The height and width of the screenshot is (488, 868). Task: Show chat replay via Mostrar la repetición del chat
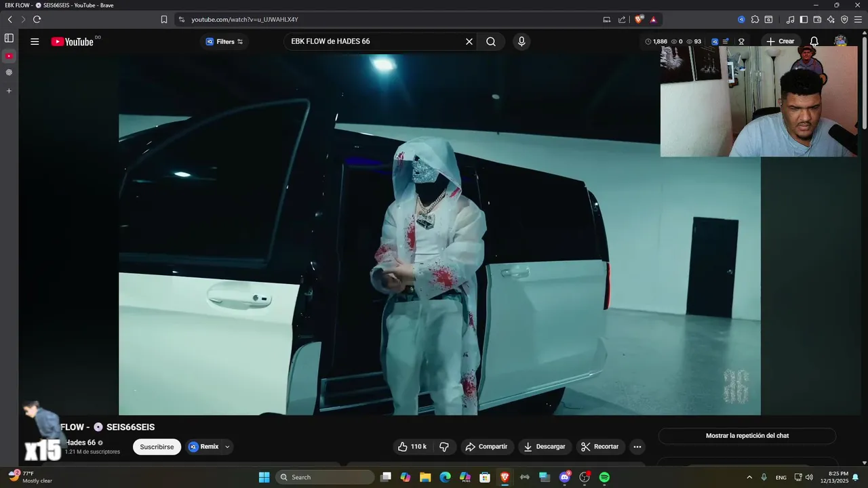(747, 436)
